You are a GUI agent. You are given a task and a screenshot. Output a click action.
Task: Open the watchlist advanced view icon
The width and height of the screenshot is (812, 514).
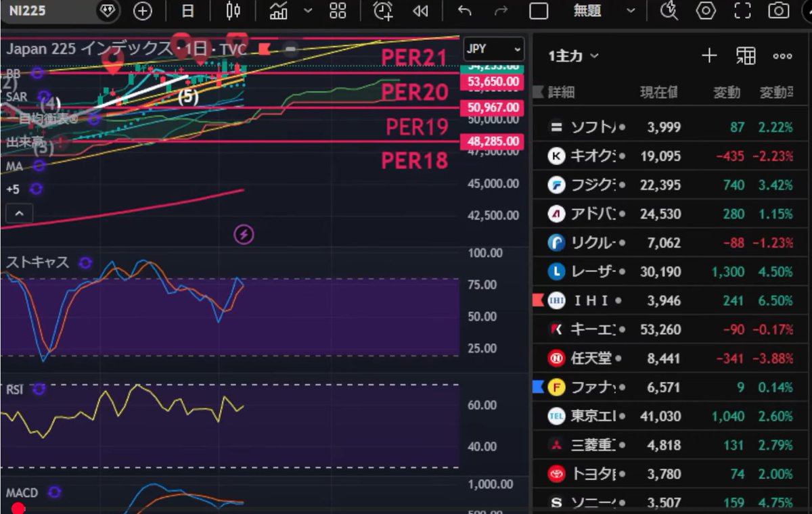pyautogui.click(x=746, y=56)
